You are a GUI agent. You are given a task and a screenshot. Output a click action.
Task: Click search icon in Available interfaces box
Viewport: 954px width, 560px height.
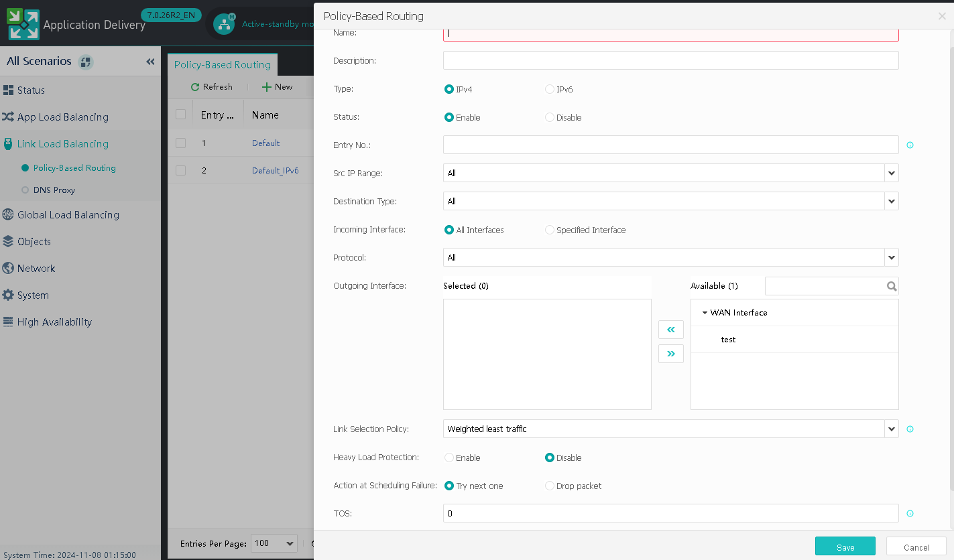point(891,286)
